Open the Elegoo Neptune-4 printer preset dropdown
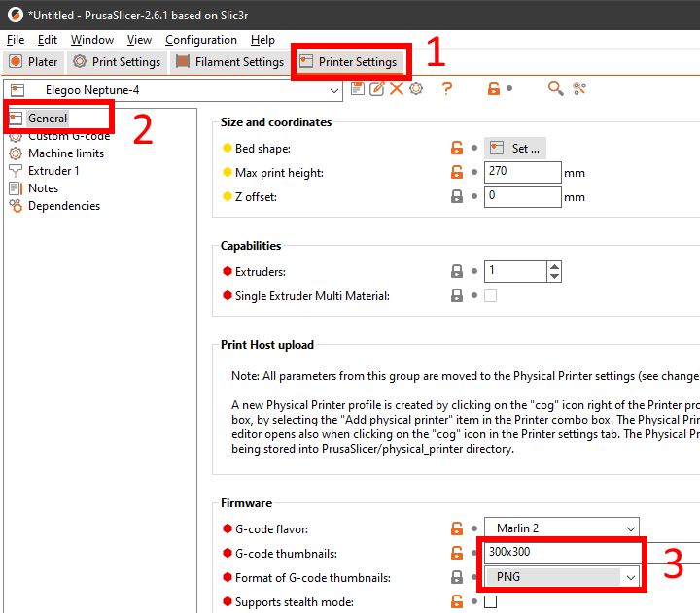 click(x=173, y=90)
